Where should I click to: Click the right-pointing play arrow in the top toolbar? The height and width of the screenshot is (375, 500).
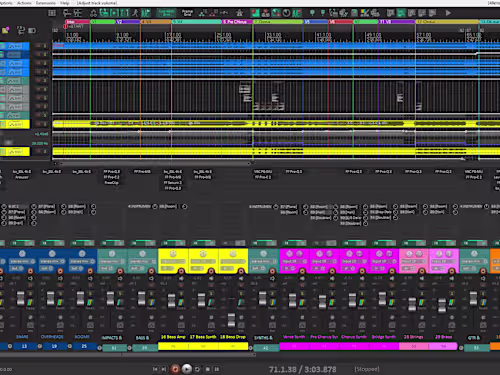[448, 13]
